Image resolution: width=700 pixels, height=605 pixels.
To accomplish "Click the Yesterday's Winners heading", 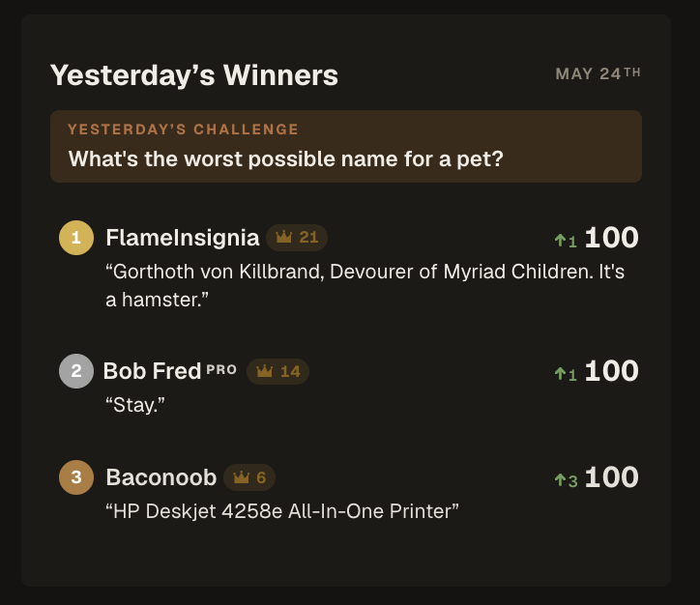I will pos(194,75).
